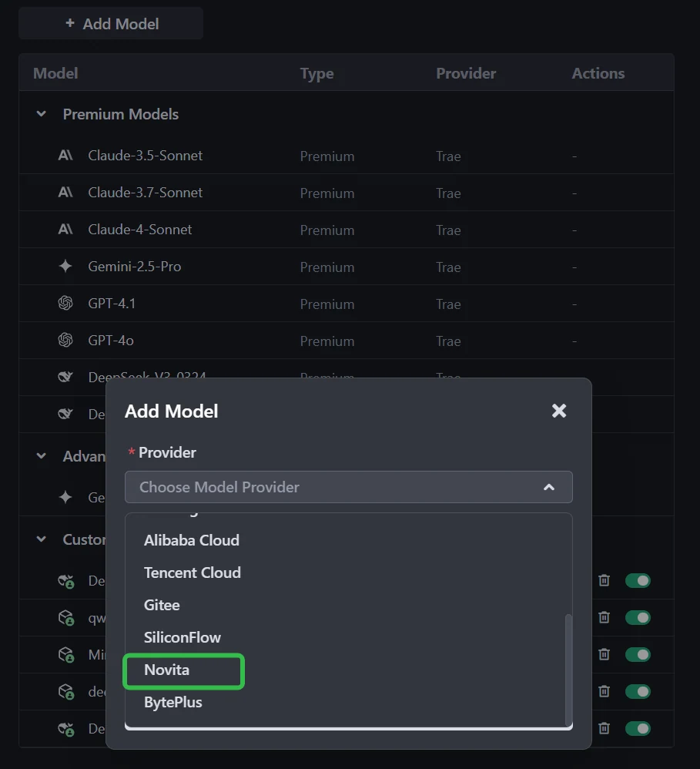Screen dimensions: 700x769
Task: Click the provider list scrollbar
Action: point(568,669)
